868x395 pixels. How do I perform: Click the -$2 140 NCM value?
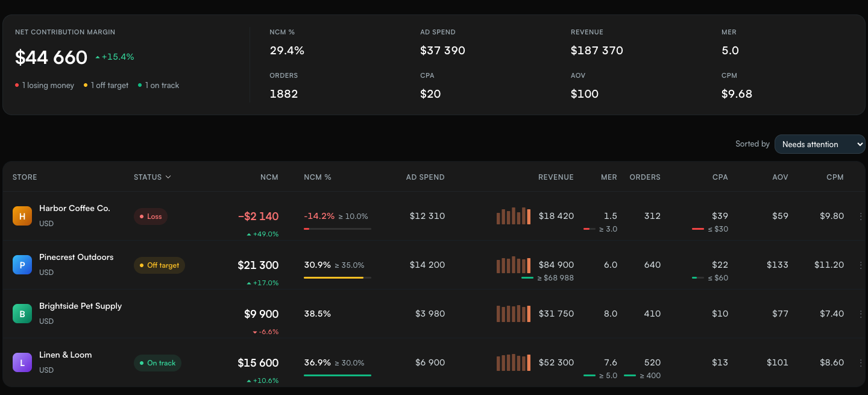click(258, 216)
